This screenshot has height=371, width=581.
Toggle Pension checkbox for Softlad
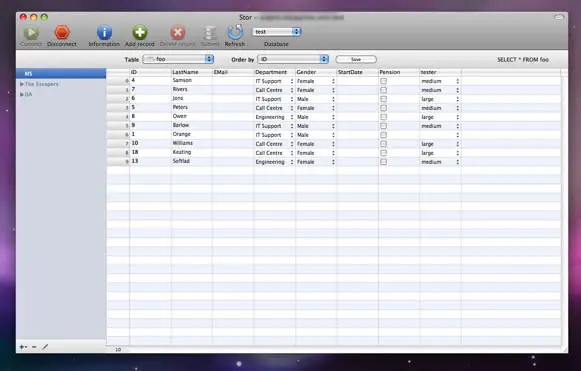(384, 162)
